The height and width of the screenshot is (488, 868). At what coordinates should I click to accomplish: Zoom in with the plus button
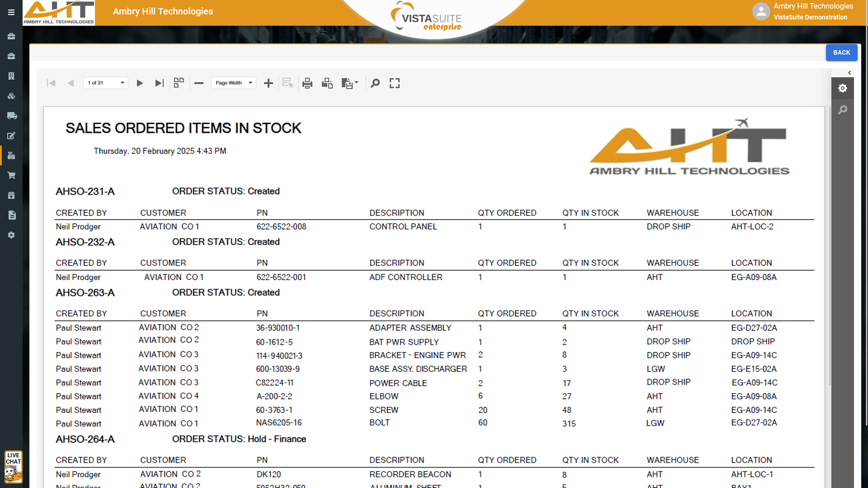tap(269, 83)
